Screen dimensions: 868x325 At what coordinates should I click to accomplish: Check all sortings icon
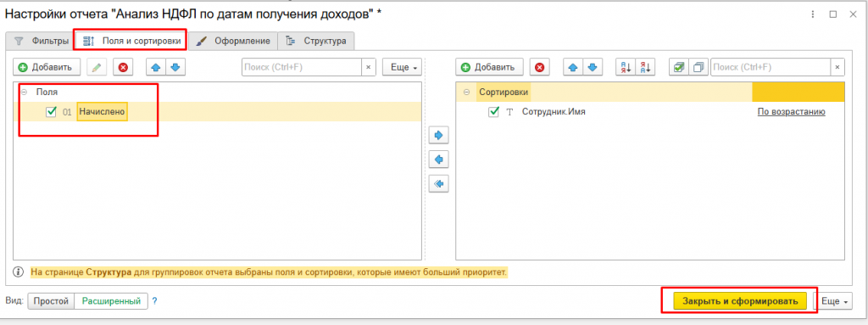click(x=679, y=67)
